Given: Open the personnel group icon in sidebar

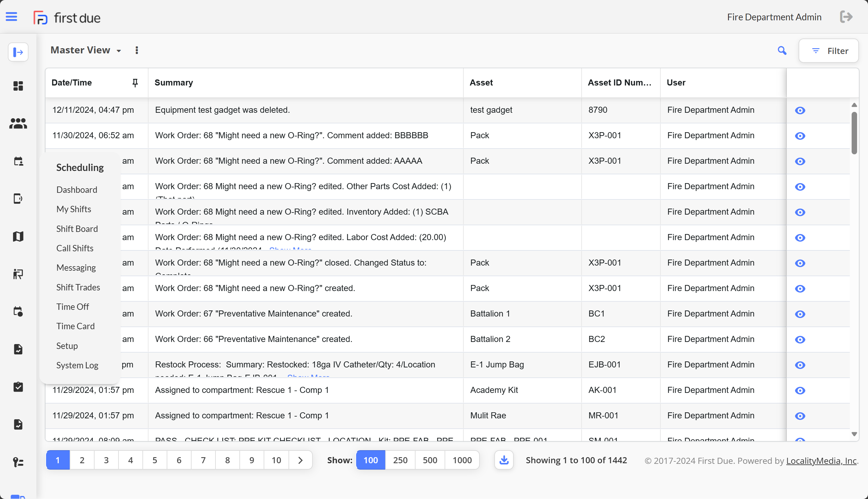Looking at the screenshot, I should point(18,123).
